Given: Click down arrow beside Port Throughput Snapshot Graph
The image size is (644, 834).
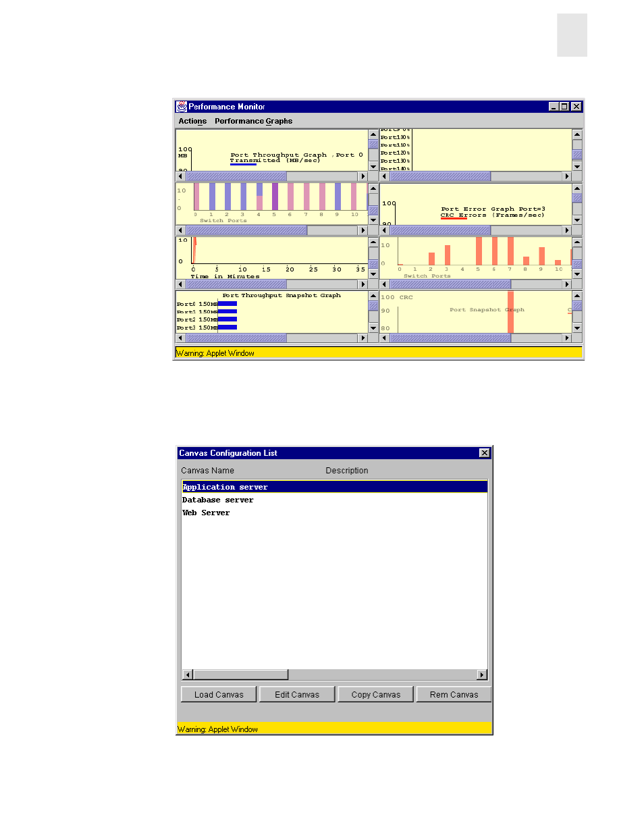Looking at the screenshot, I should [373, 328].
